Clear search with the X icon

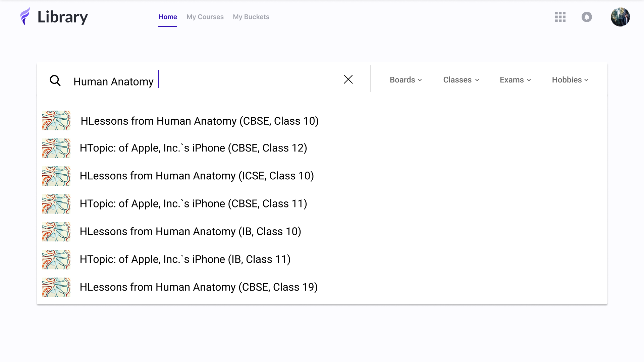click(348, 79)
